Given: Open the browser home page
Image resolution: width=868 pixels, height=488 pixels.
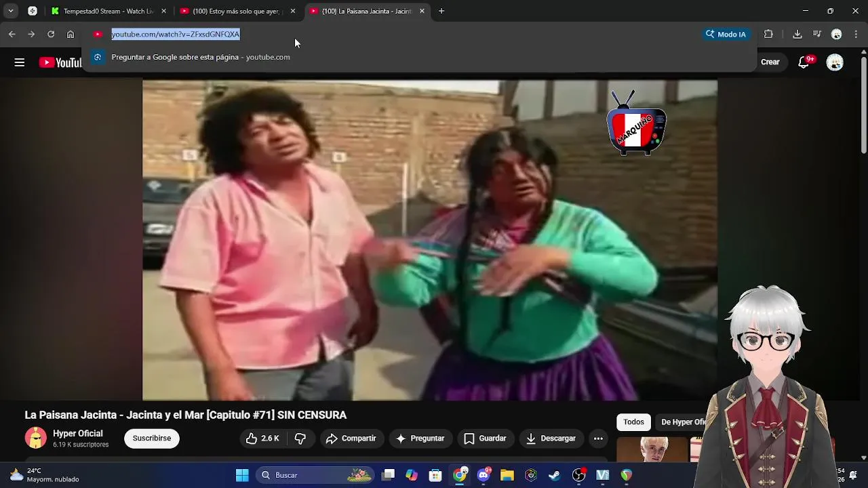Looking at the screenshot, I should click(x=71, y=34).
